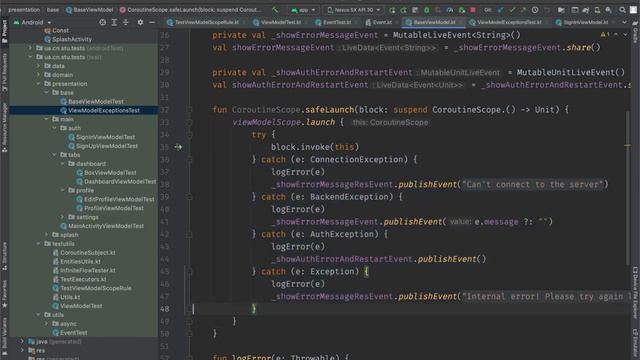Image resolution: width=640 pixels, height=360 pixels.
Task: Toggle the Favorites tool window button
Action: tap(4, 294)
